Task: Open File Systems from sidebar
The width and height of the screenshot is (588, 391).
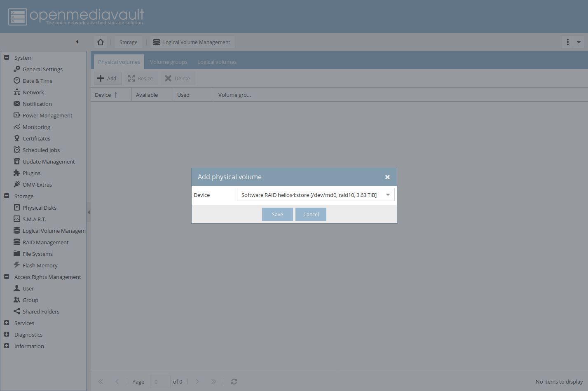Action: [37, 254]
